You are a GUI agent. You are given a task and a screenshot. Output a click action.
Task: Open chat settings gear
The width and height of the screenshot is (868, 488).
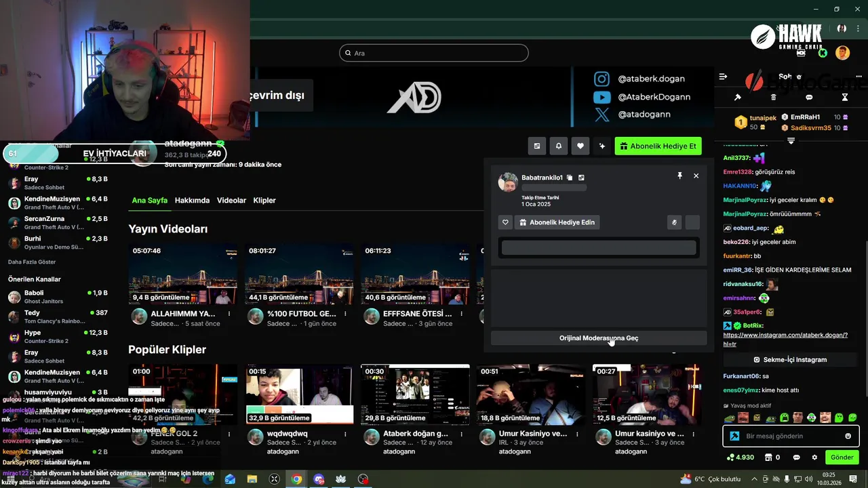coord(814,457)
